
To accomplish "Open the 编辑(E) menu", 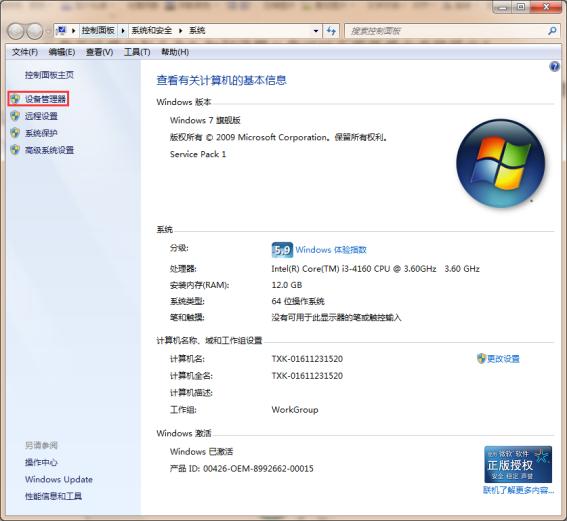I will point(61,52).
